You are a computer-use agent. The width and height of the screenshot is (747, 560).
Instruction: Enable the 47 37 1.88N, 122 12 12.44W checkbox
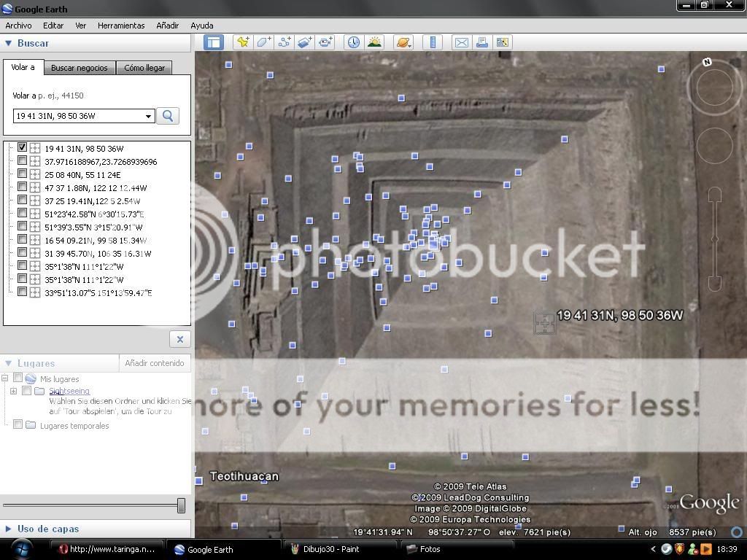click(x=22, y=187)
